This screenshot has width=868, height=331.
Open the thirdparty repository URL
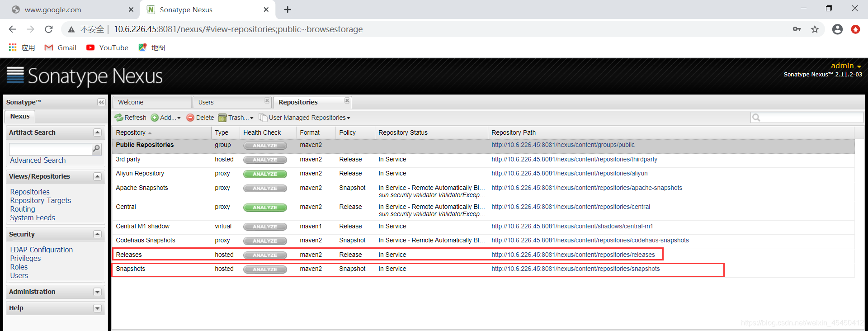pos(574,159)
